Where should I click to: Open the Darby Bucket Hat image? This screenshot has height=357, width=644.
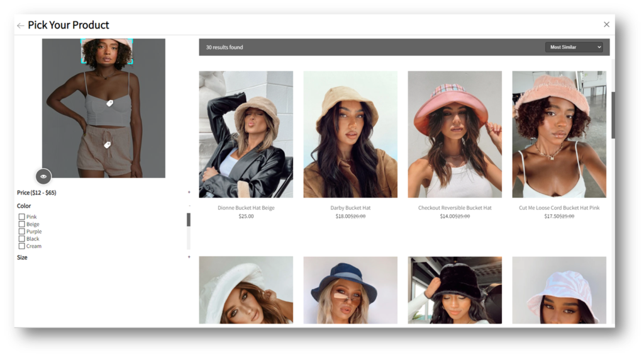click(350, 135)
